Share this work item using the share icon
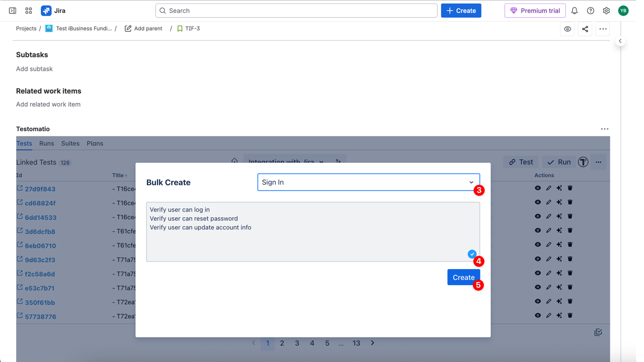 point(585,29)
